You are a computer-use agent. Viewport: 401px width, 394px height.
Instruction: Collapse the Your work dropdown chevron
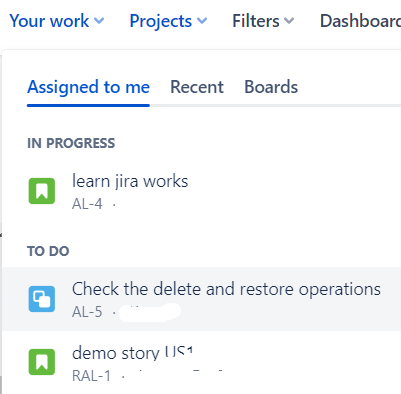click(99, 21)
